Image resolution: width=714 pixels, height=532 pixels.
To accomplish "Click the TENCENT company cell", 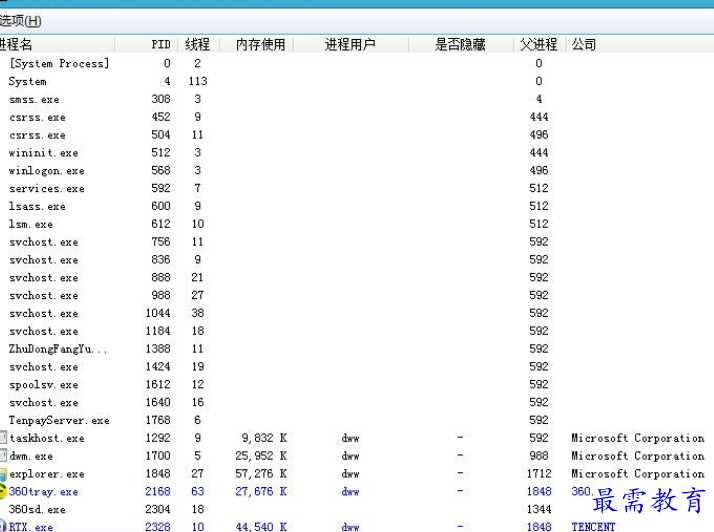I will point(593,527).
